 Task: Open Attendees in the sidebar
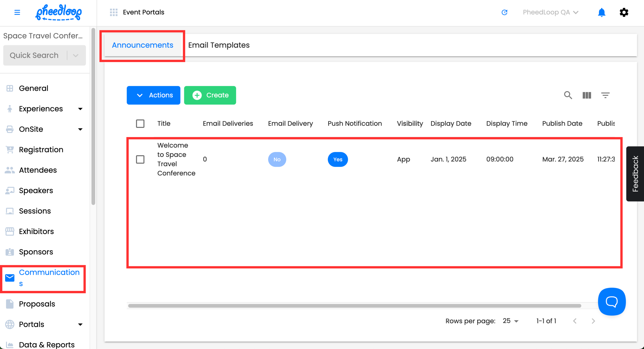click(38, 170)
